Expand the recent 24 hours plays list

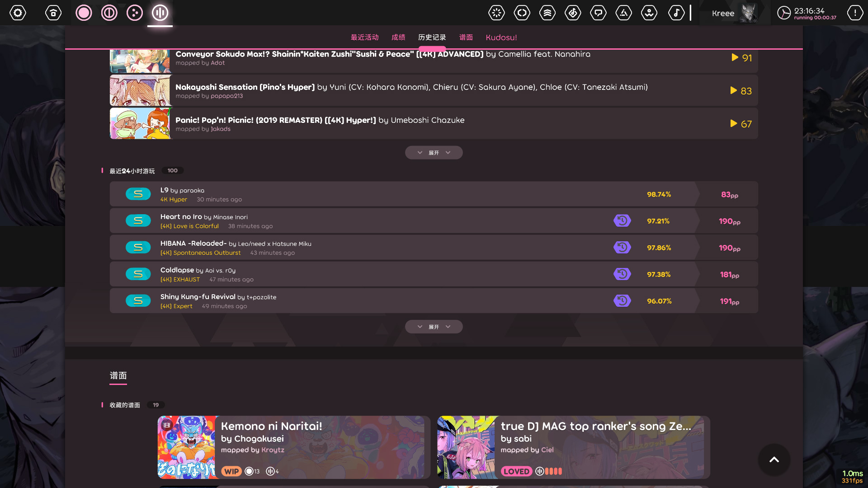tap(434, 327)
